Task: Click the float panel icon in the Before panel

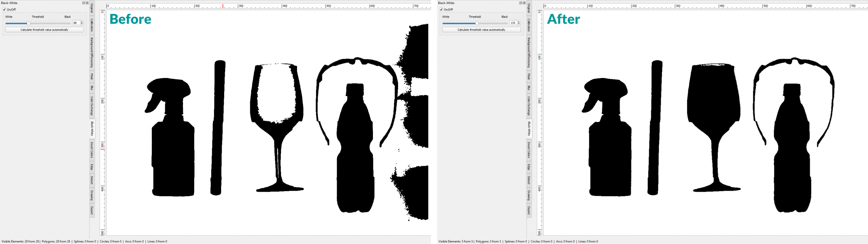Action: [x=83, y=3]
